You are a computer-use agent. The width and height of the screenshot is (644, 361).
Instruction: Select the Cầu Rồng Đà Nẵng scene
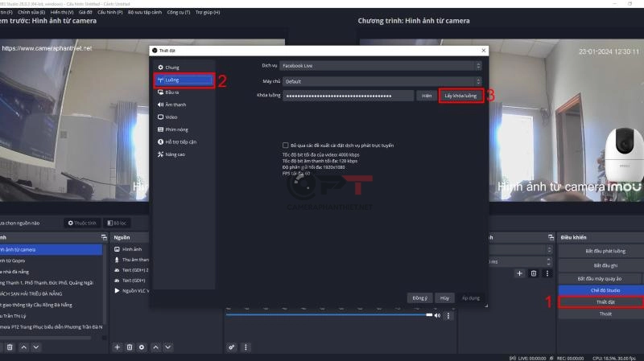point(51,305)
